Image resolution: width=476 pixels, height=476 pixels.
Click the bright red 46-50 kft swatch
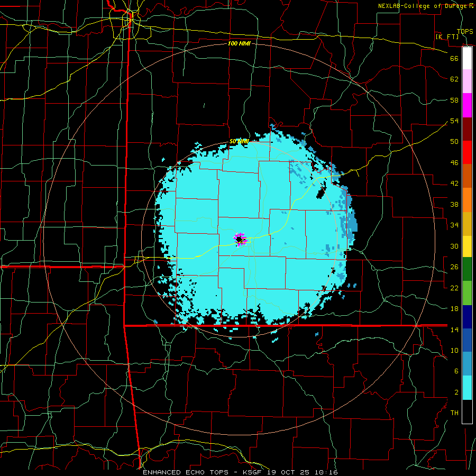point(467,152)
